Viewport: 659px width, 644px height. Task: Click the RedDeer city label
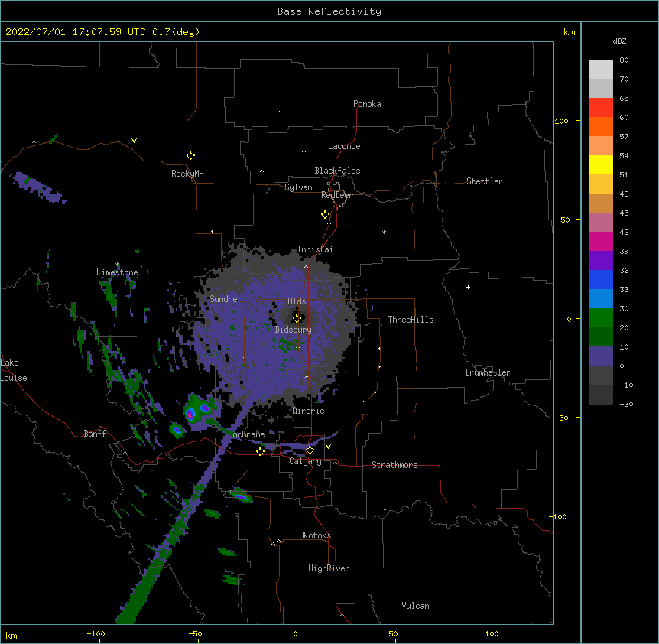(x=336, y=195)
